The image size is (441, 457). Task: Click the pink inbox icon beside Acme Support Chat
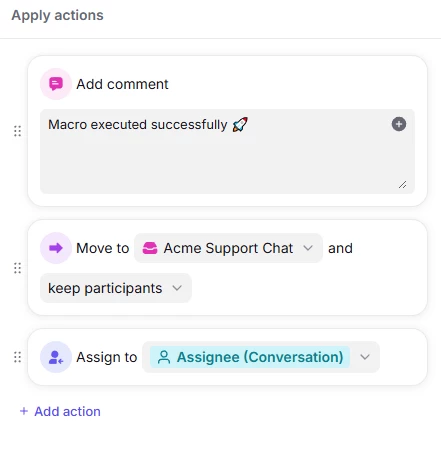[150, 248]
